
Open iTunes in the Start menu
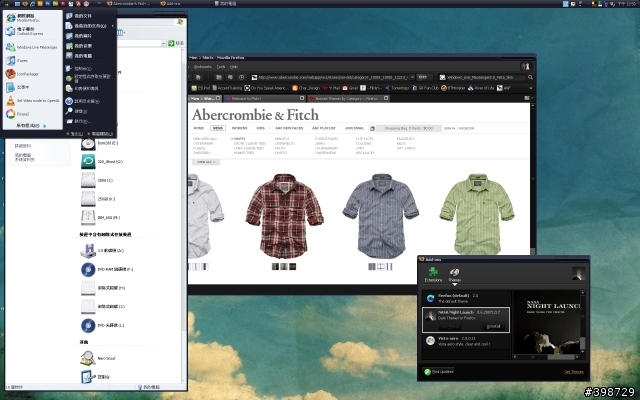[31, 60]
